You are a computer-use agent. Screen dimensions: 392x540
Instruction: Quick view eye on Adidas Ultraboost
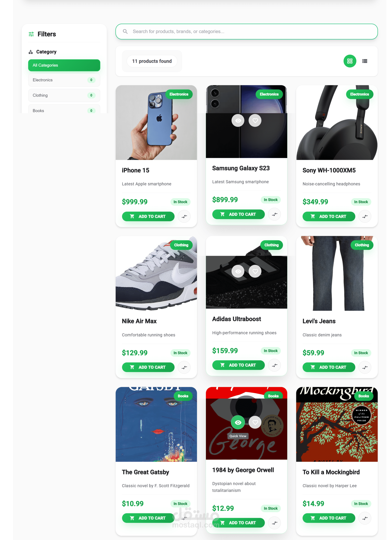point(238,271)
